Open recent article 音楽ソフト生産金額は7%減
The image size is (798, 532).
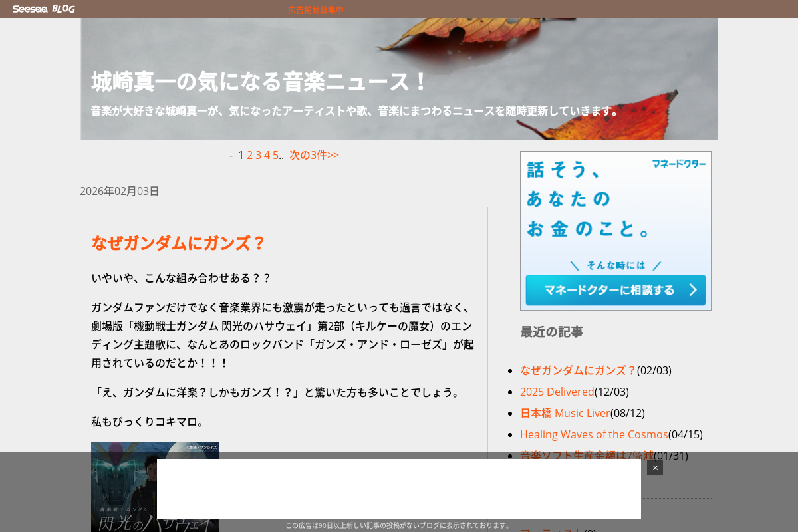point(587,456)
